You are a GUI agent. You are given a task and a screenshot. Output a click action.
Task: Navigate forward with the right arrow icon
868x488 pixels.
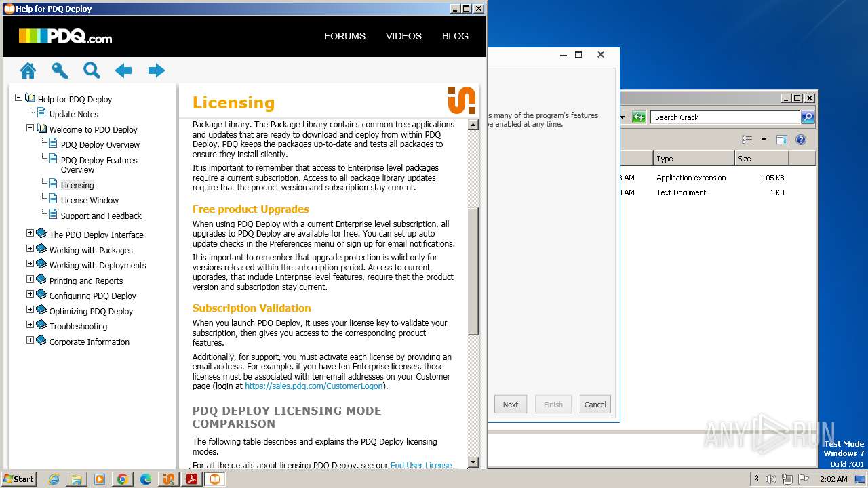[157, 70]
